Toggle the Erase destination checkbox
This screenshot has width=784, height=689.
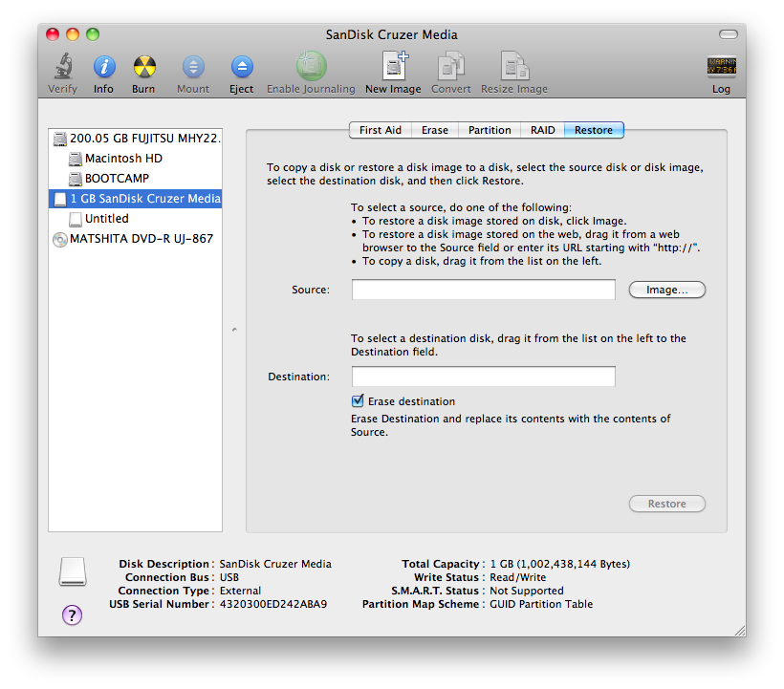point(358,400)
